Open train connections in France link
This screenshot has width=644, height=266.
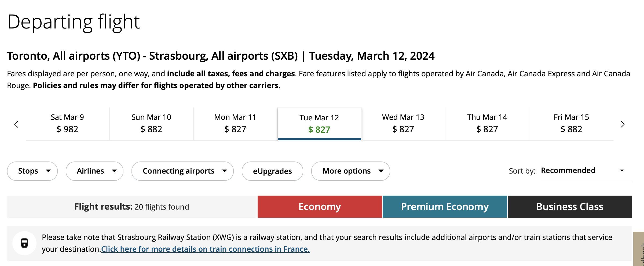coord(206,249)
